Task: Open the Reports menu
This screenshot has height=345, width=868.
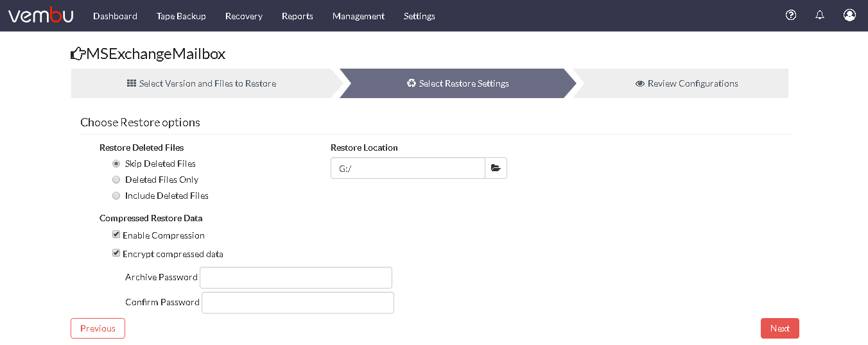Action: click(297, 16)
